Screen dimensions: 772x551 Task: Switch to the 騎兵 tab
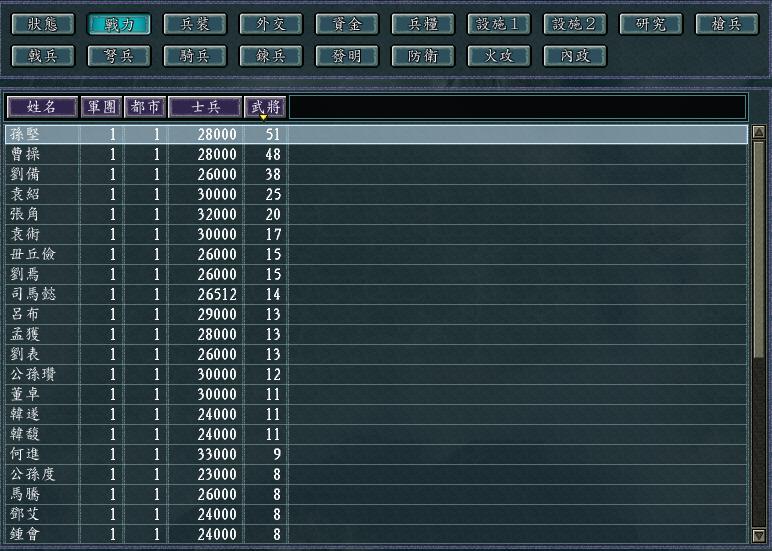195,56
